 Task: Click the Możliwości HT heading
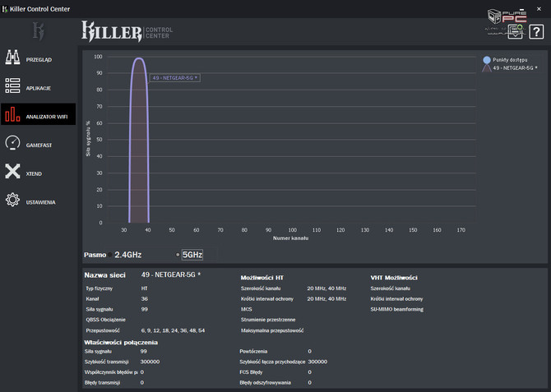tap(262, 278)
